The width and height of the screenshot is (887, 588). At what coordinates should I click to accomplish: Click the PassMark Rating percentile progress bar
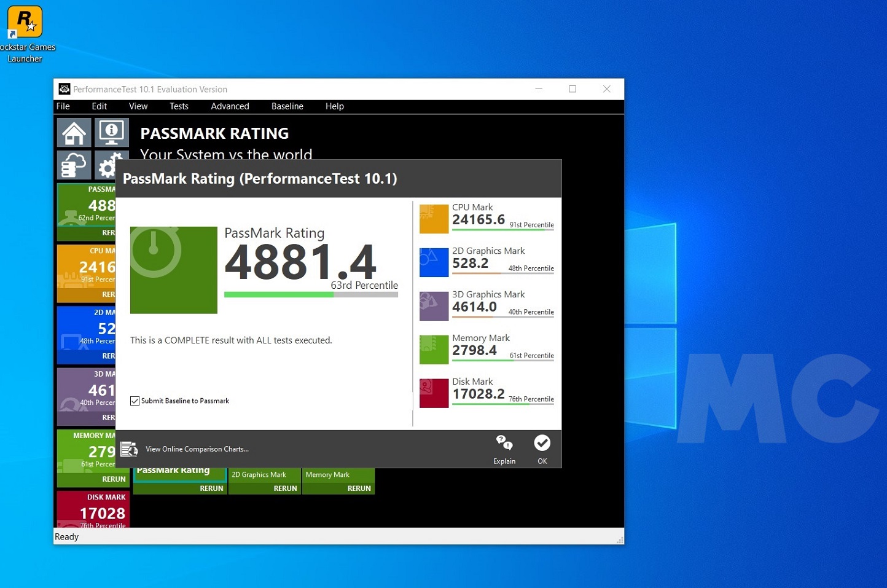point(311,295)
